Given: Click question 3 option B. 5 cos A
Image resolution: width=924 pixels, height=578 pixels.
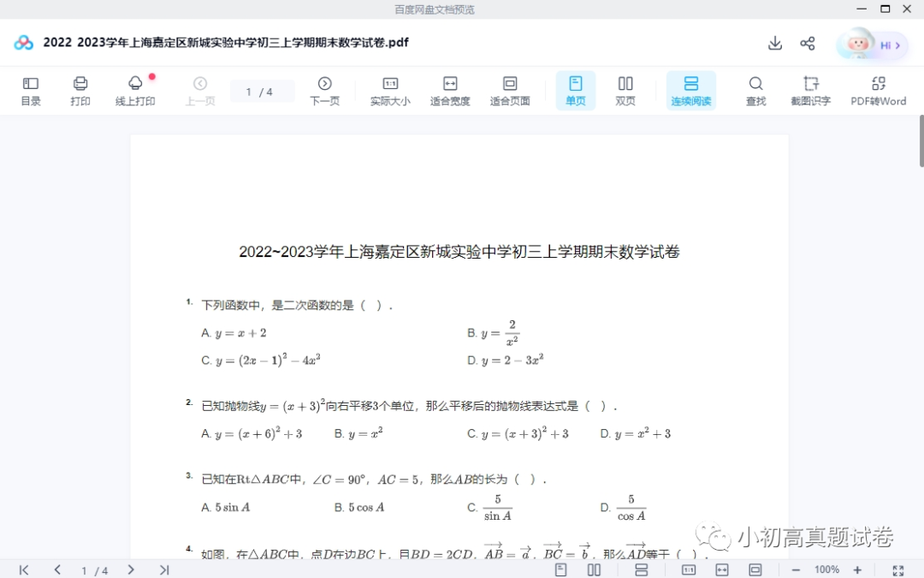Looking at the screenshot, I should 358,507.
